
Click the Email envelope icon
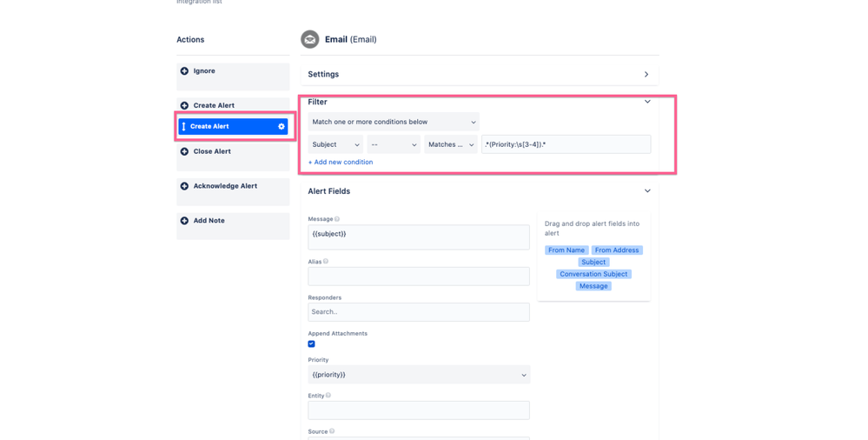(x=310, y=39)
